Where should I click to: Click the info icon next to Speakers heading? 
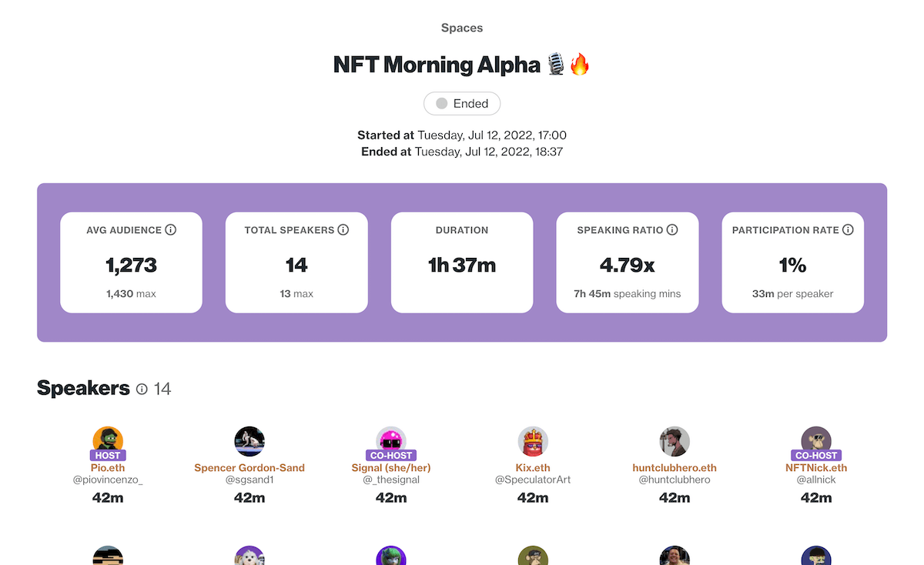pyautogui.click(x=142, y=389)
